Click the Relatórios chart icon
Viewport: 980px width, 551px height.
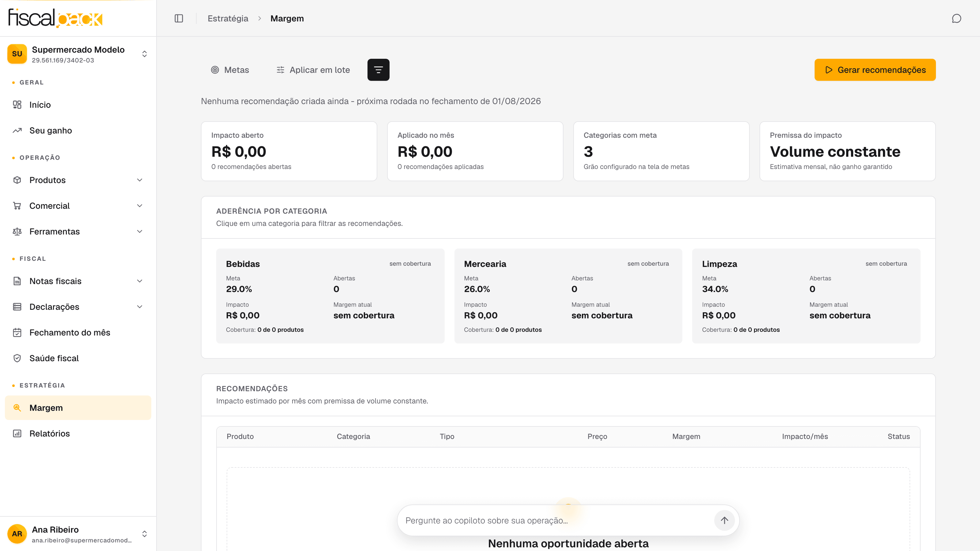click(x=17, y=433)
